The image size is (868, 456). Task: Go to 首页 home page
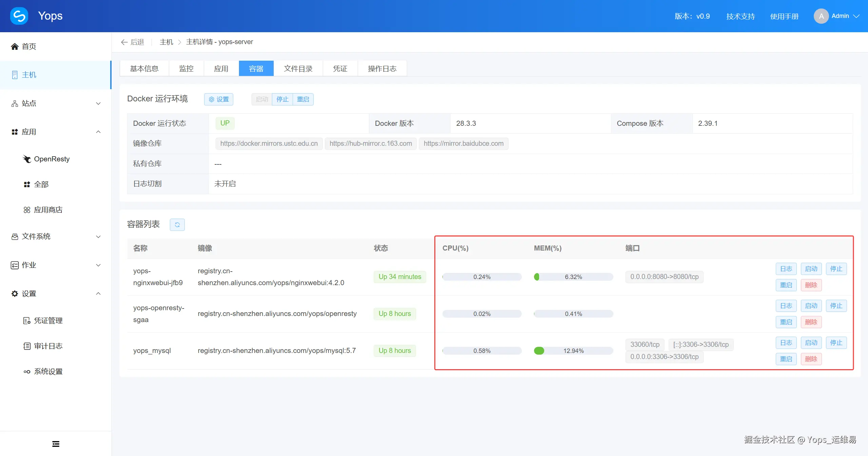coord(29,46)
